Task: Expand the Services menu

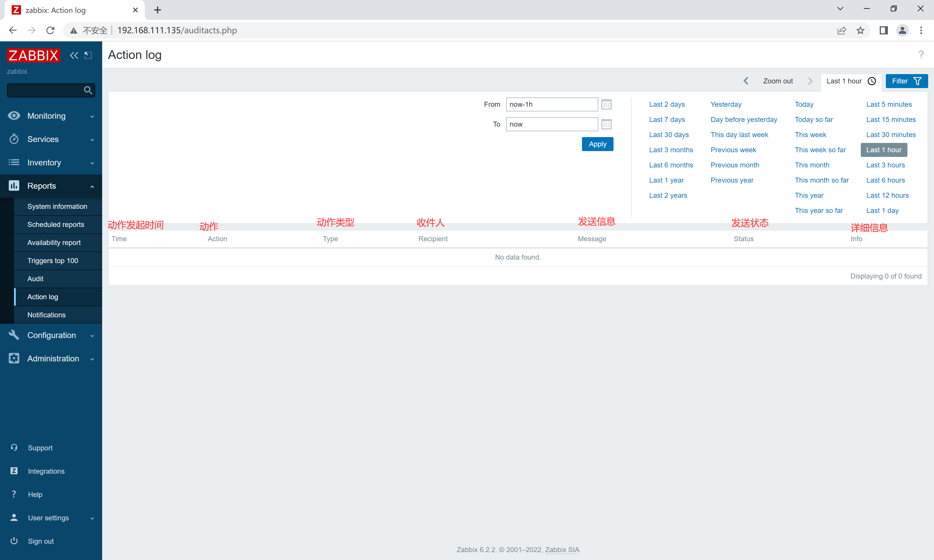Action: point(51,139)
